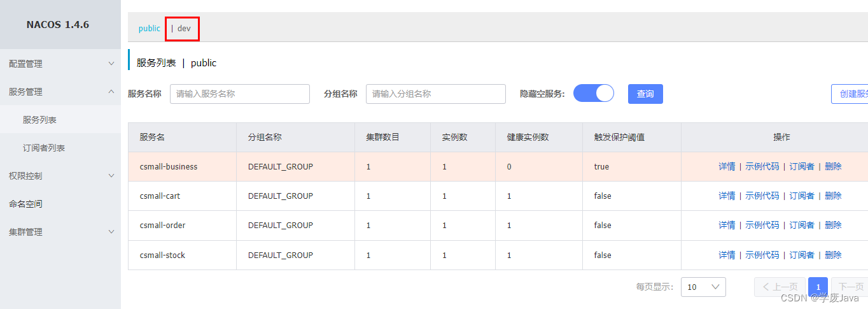Select 权限控制 in the sidebar
The image size is (868, 309).
coord(25,176)
